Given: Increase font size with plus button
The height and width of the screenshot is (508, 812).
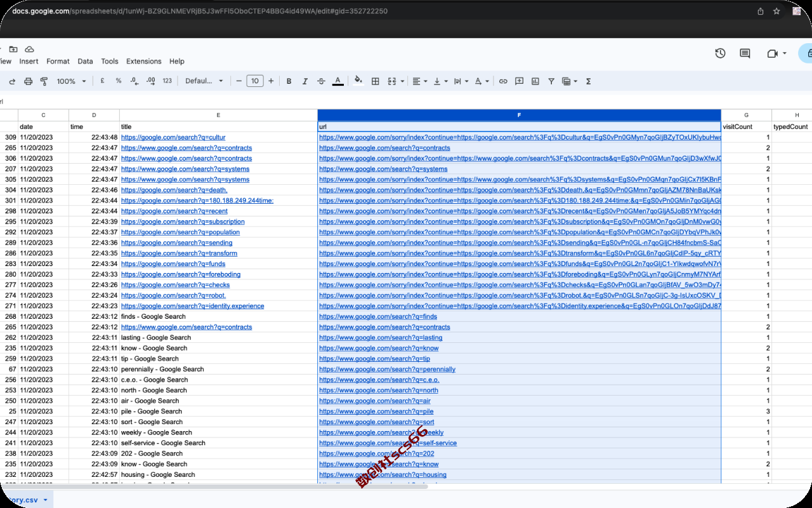Looking at the screenshot, I should pos(271,81).
